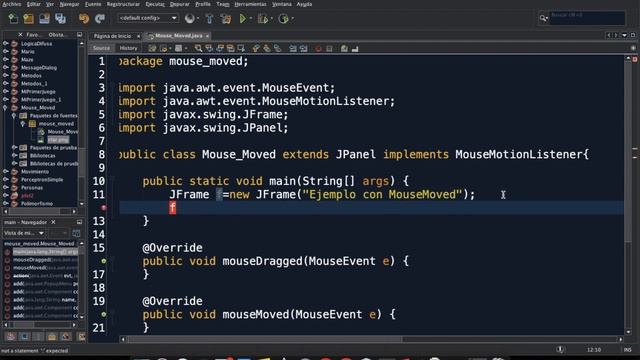Collapse the Mouse_Moved project node

pos(6,107)
